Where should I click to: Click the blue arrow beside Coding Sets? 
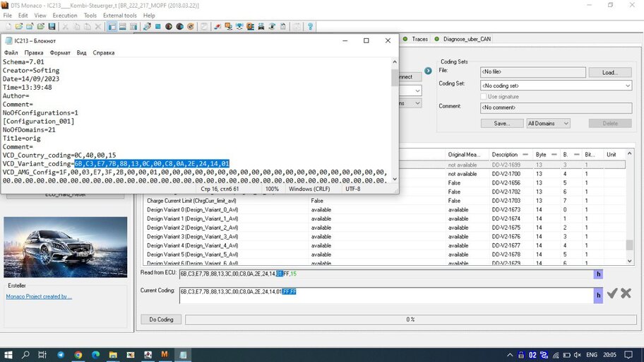click(x=428, y=71)
